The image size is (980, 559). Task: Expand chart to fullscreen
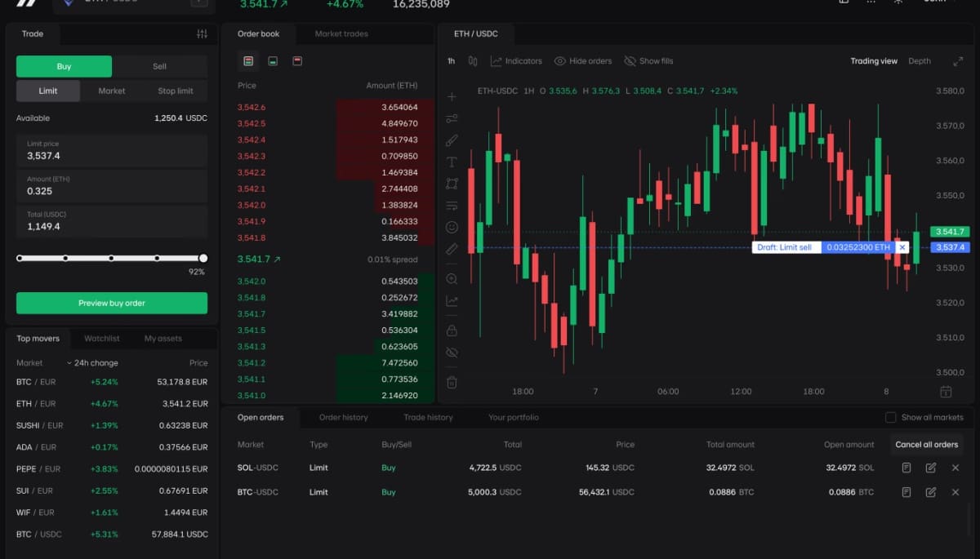coord(958,61)
